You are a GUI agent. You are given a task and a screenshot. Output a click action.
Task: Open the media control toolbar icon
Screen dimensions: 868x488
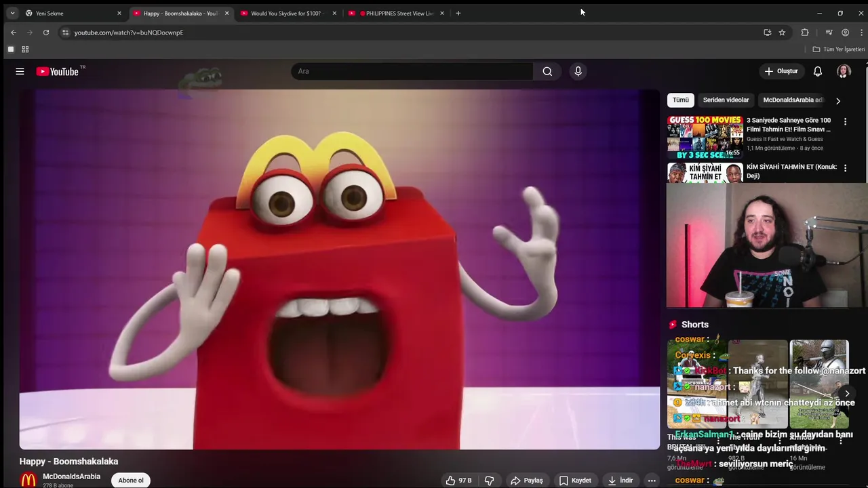point(829,33)
